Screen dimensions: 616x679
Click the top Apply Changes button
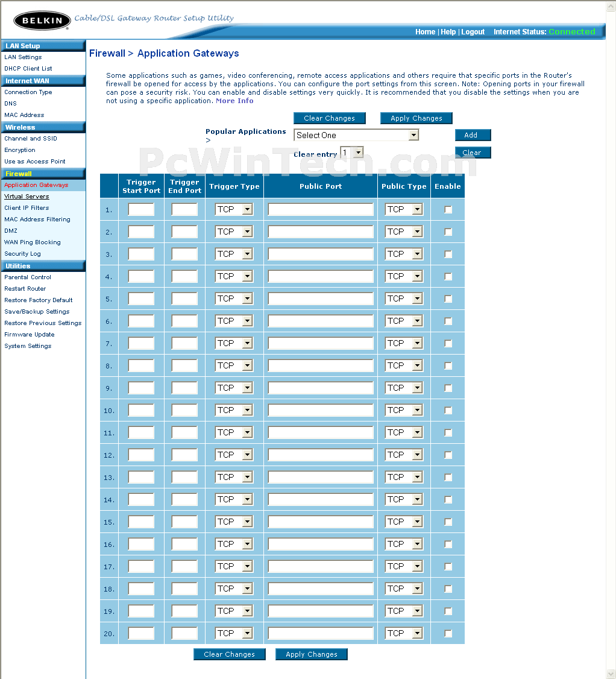pyautogui.click(x=416, y=118)
